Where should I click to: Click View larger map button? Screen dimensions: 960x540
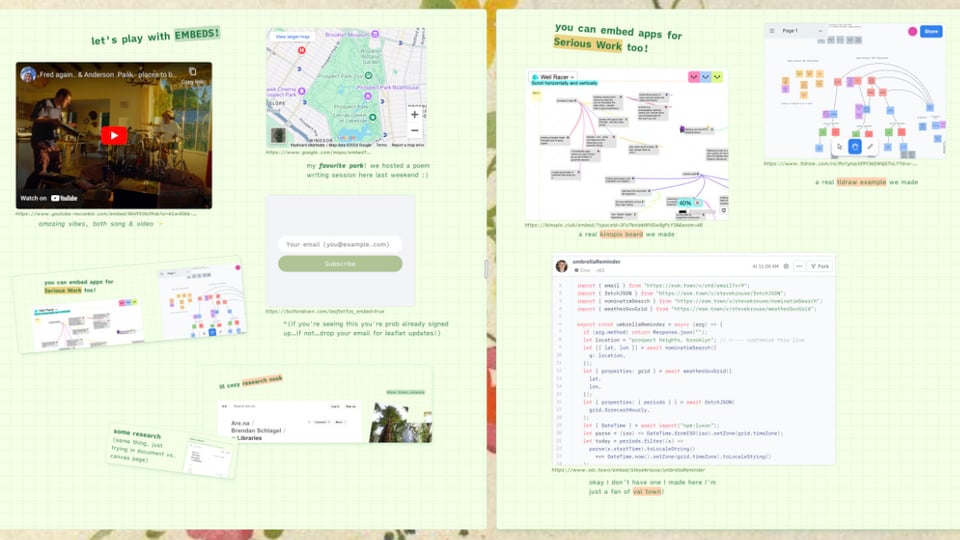coord(292,37)
